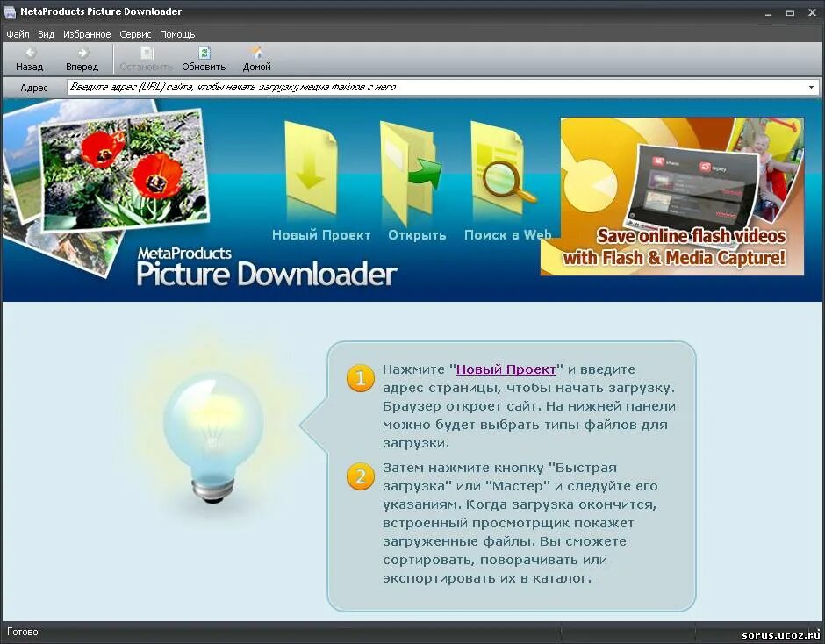Follow the purple Новый Проект hyperlink in step 1

pos(506,369)
